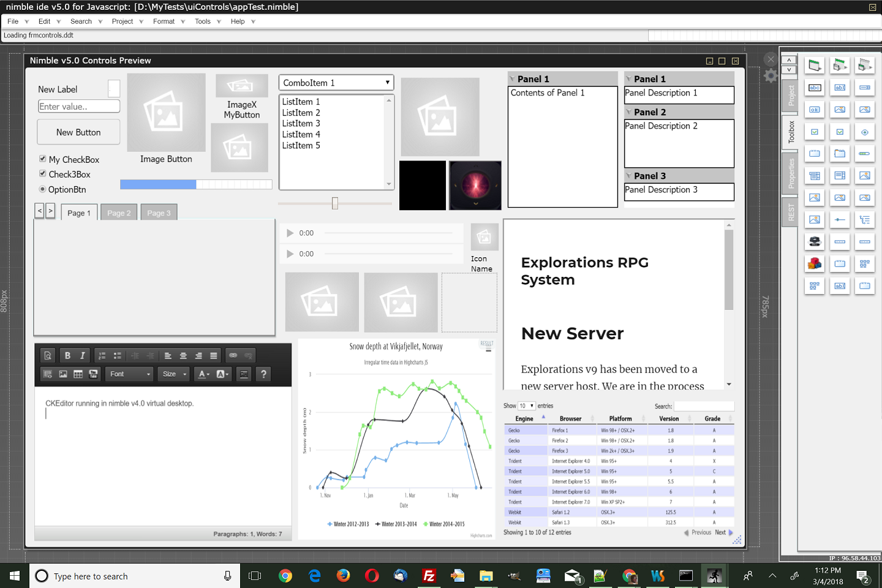Click the ImageX MyButton
The width and height of the screenshot is (882, 588).
pyautogui.click(x=242, y=97)
